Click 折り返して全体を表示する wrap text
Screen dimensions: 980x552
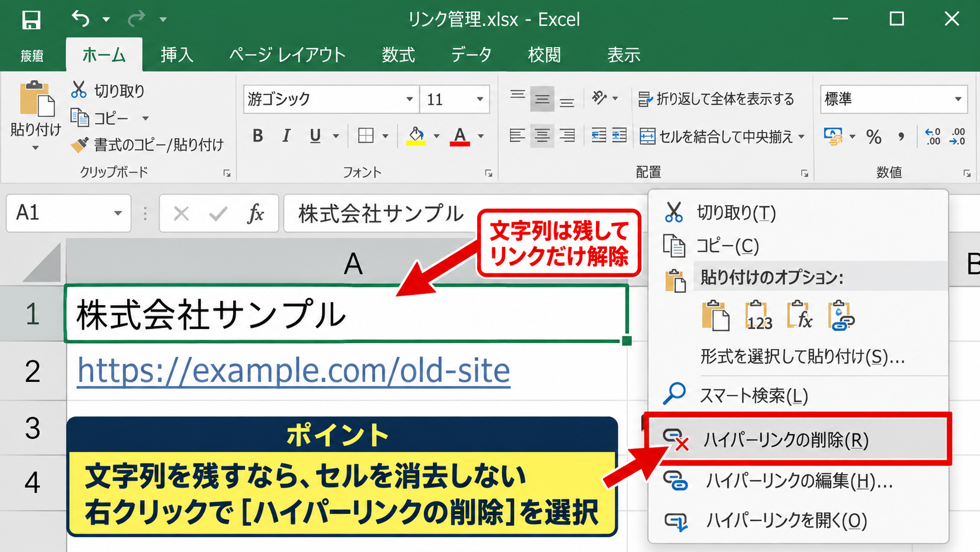pos(716,99)
